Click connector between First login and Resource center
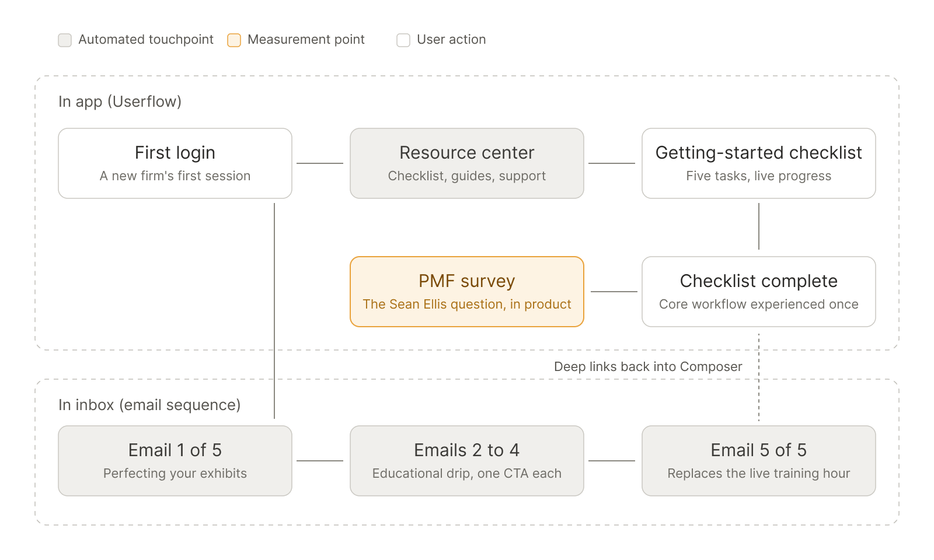This screenshot has width=934, height=560. click(x=320, y=163)
